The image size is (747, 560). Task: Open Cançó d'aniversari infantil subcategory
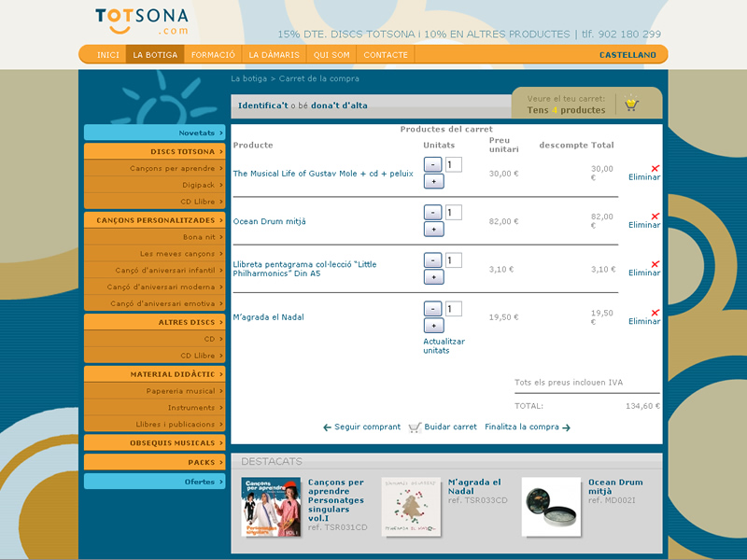pyautogui.click(x=154, y=270)
